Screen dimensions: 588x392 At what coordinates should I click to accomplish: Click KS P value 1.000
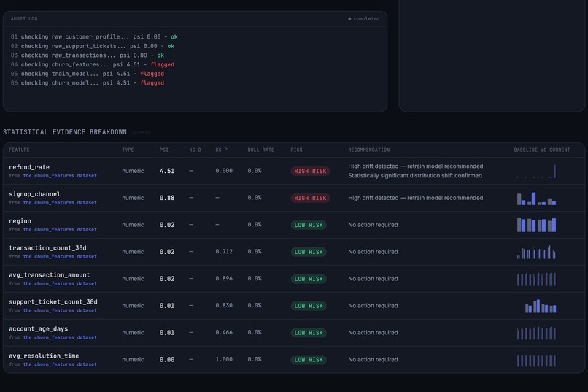[224, 360]
